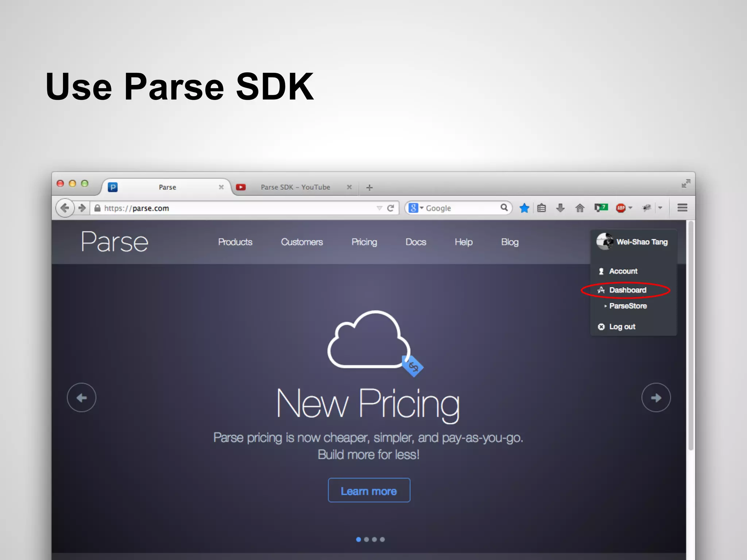Click the Parse logo
This screenshot has width=747, height=560.
115,242
